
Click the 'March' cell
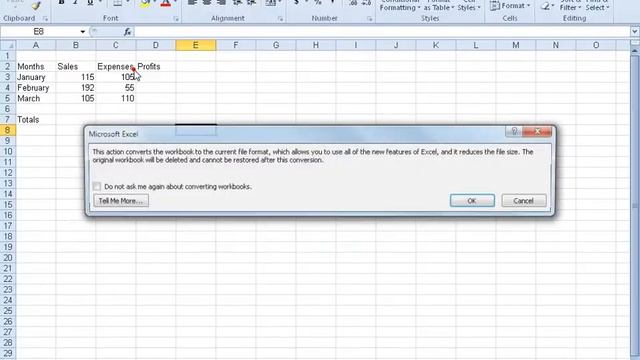click(36, 98)
